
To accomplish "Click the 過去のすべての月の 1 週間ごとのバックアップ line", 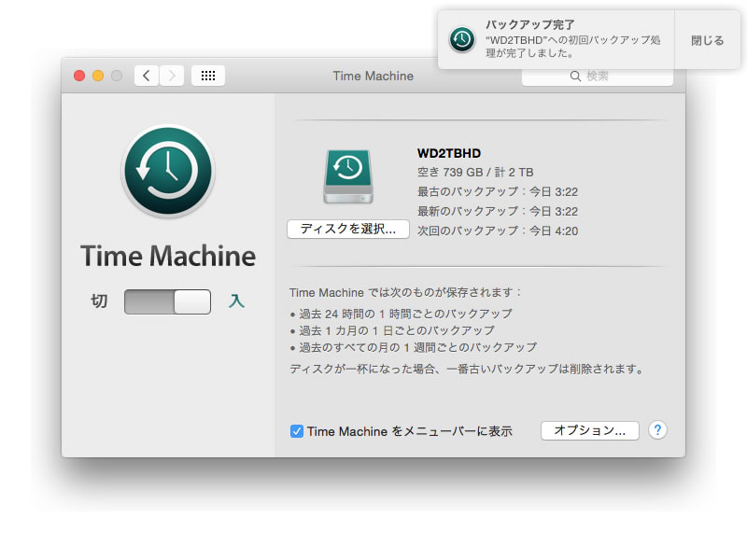I will 414,347.
